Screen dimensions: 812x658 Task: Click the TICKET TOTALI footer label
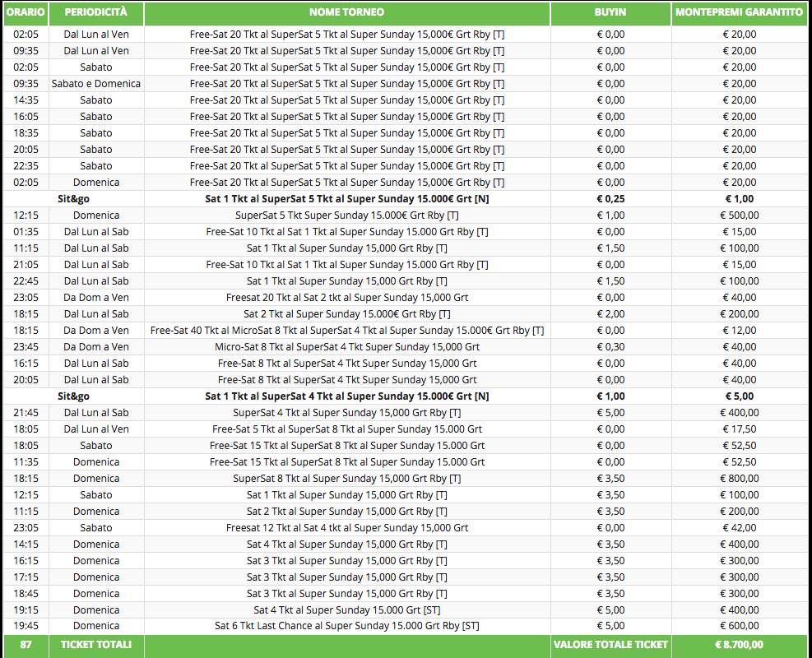(x=95, y=645)
